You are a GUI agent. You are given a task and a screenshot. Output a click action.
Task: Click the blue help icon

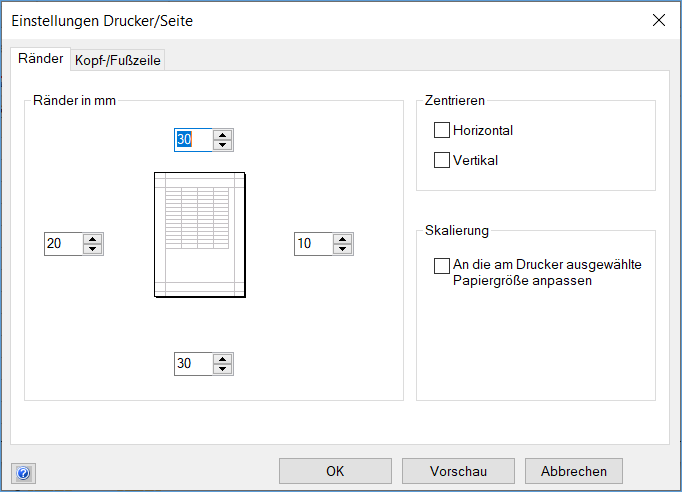point(24,473)
